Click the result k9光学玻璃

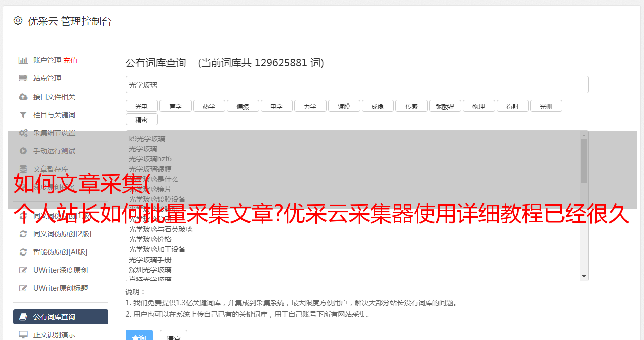point(147,139)
